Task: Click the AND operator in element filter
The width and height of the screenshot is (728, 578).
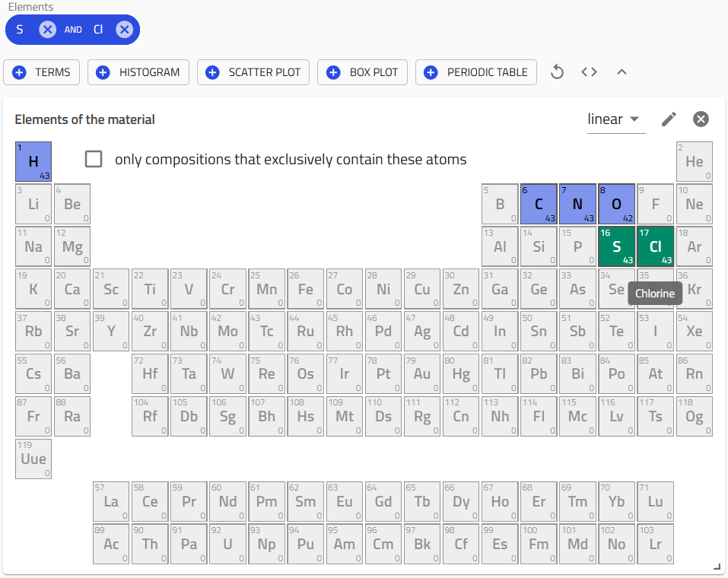Action: coord(73,30)
